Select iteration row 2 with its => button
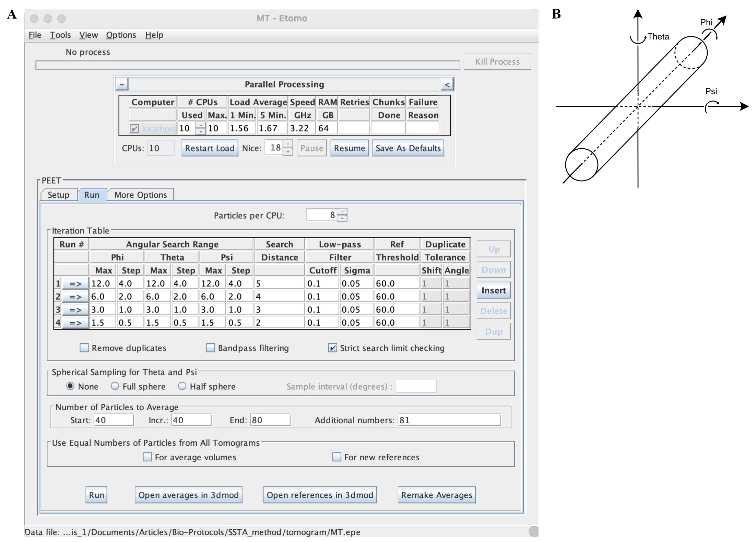This screenshot has width=756, height=542. click(75, 297)
